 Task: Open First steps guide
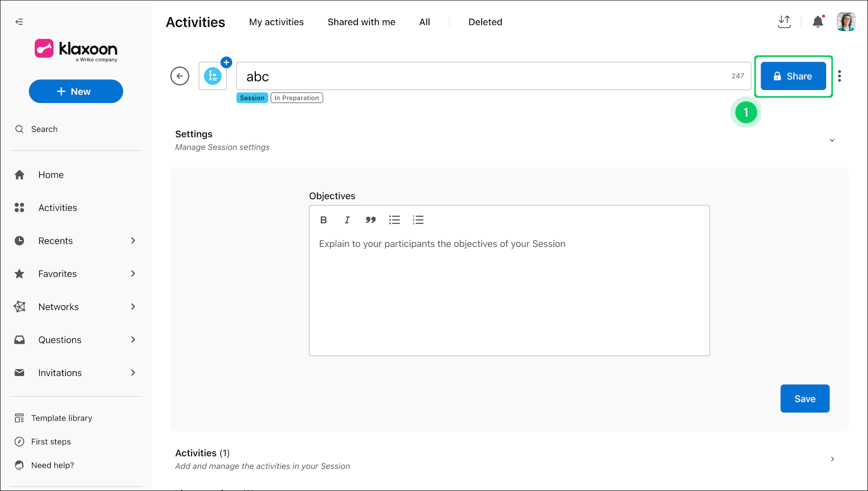click(51, 441)
